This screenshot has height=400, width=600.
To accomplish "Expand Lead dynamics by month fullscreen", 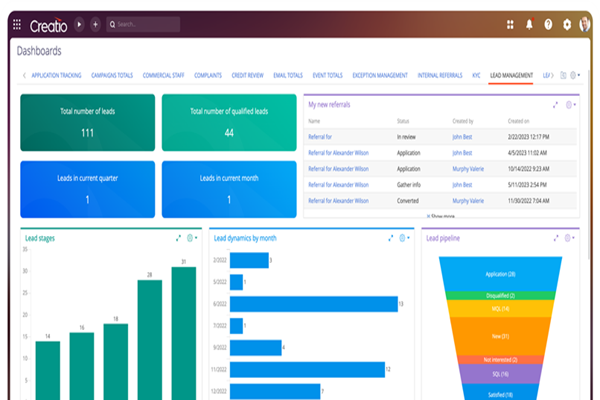I will pyautogui.click(x=390, y=238).
